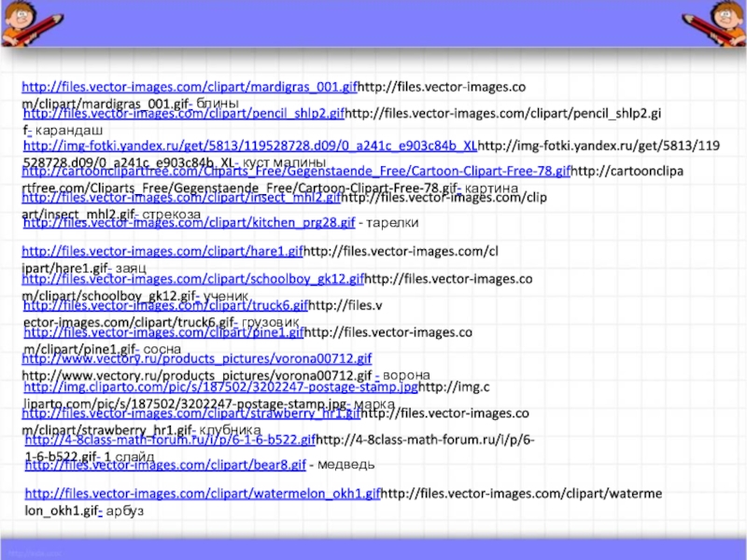Select the word "ворона"

click(x=406, y=375)
